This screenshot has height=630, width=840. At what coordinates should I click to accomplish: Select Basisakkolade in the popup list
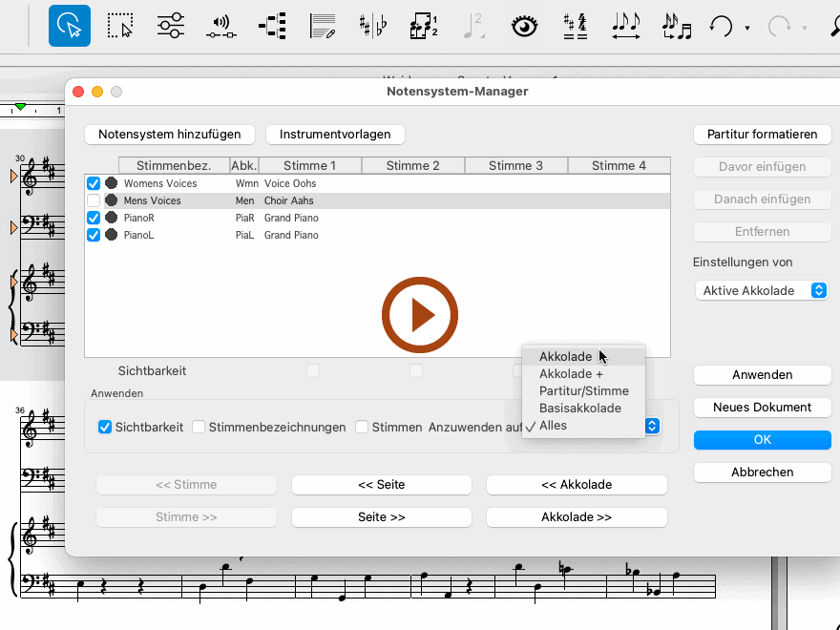click(x=579, y=408)
